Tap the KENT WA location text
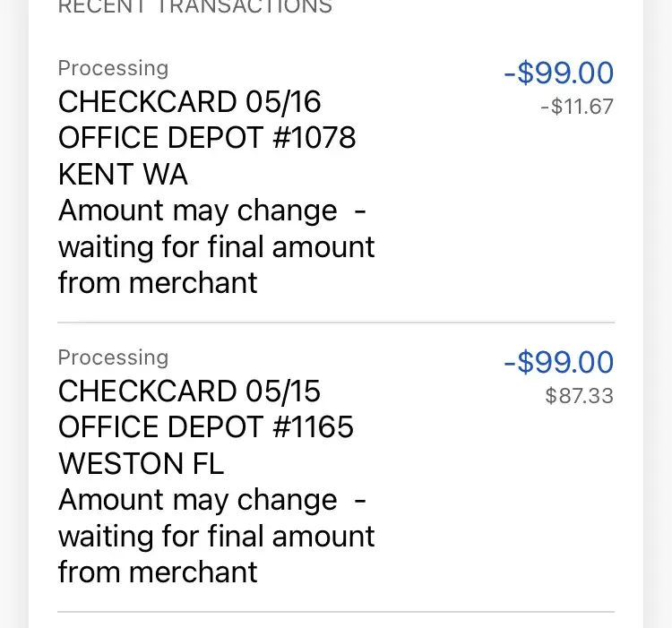This screenshot has height=628, width=672. (x=123, y=174)
